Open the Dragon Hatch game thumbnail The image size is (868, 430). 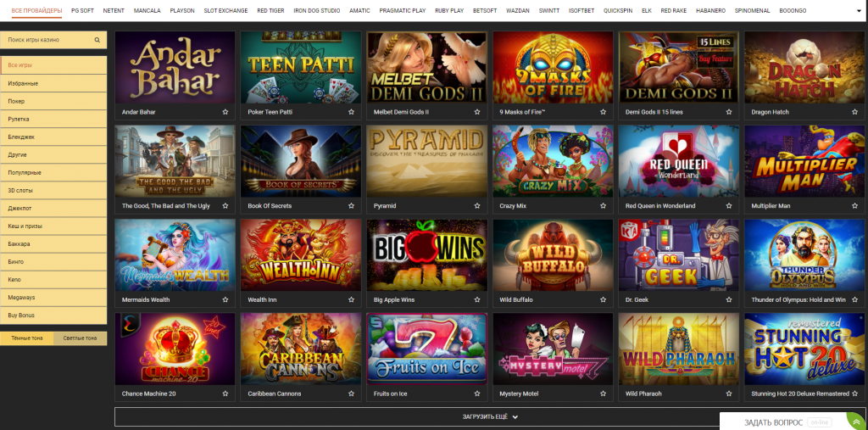pos(805,67)
